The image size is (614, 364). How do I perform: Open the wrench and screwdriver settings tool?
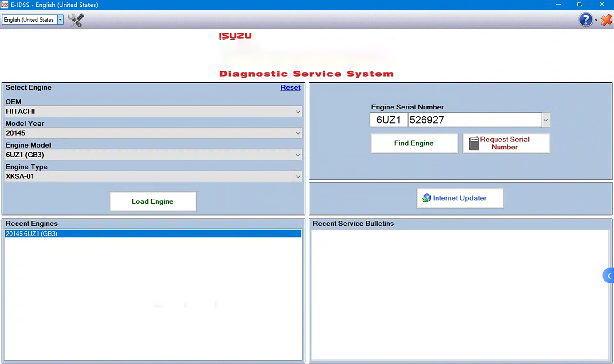point(76,20)
